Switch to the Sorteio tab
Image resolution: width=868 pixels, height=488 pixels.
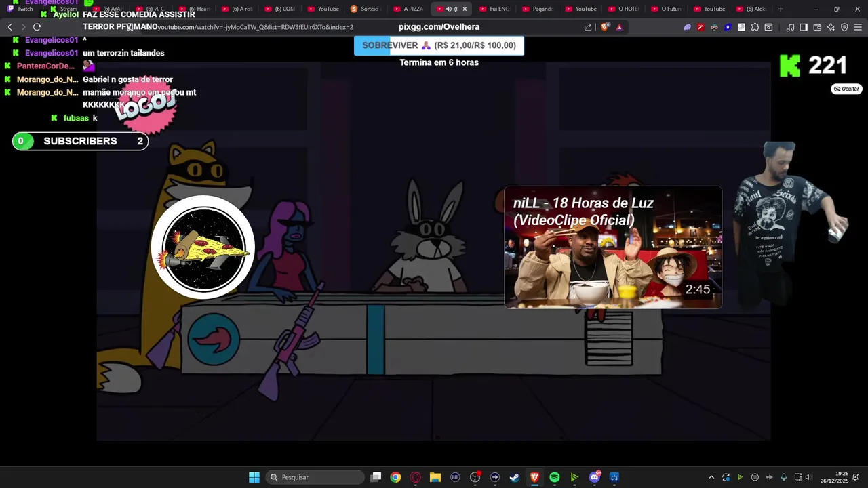coord(366,9)
